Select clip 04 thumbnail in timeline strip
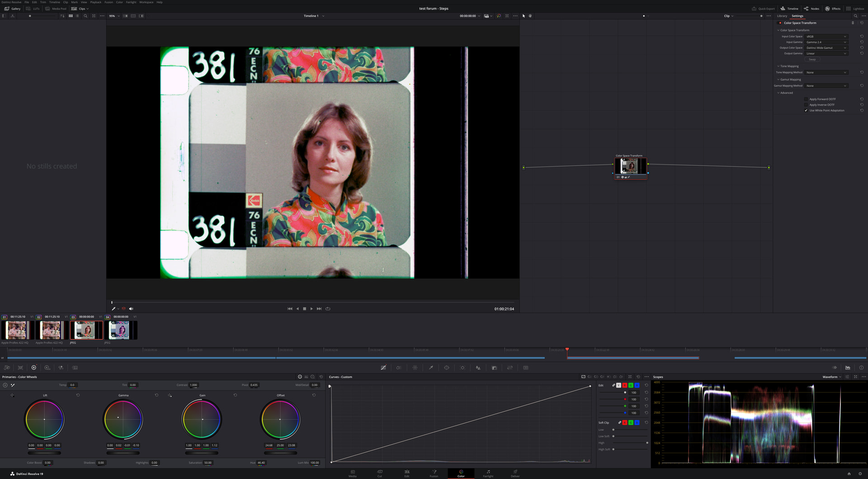Image resolution: width=868 pixels, height=479 pixels. (x=120, y=330)
